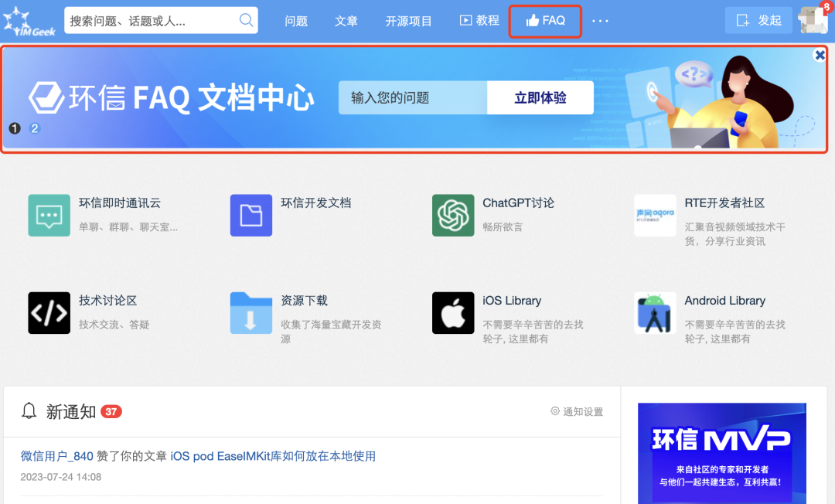The image size is (835, 504).
Task: Open the 技术讨论区 title link
Action: (x=108, y=301)
